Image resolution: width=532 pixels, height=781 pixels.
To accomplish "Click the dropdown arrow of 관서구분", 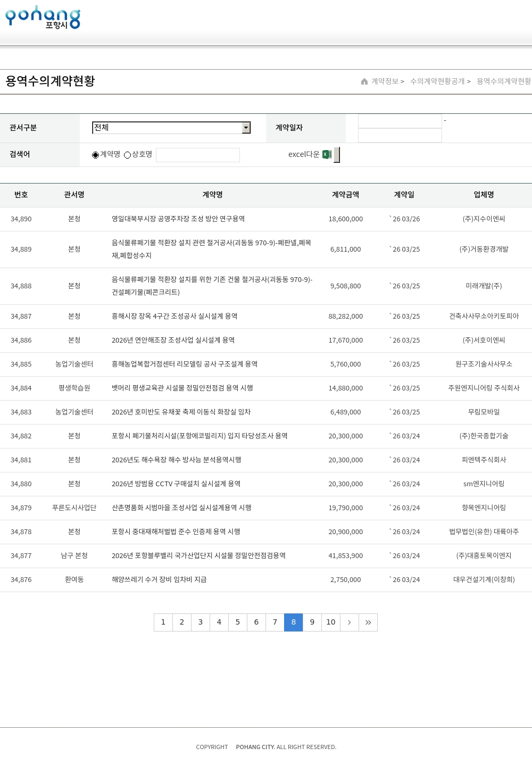I will point(246,128).
